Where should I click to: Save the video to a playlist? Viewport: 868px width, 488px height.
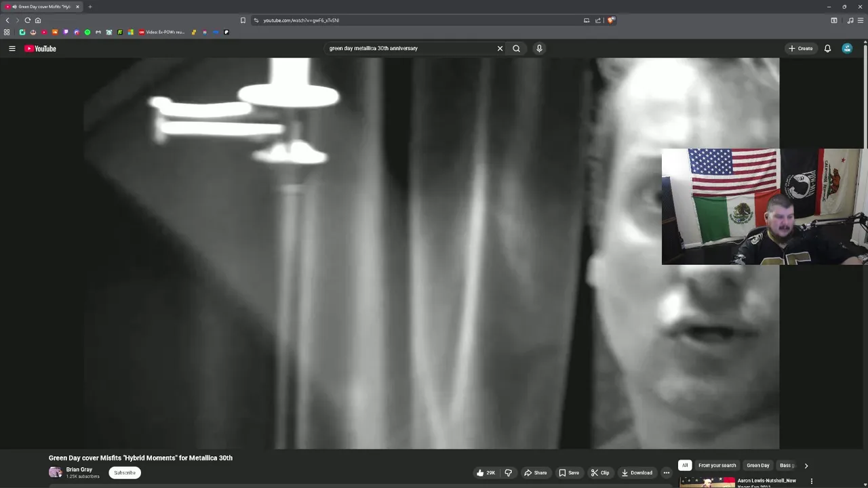point(568,472)
